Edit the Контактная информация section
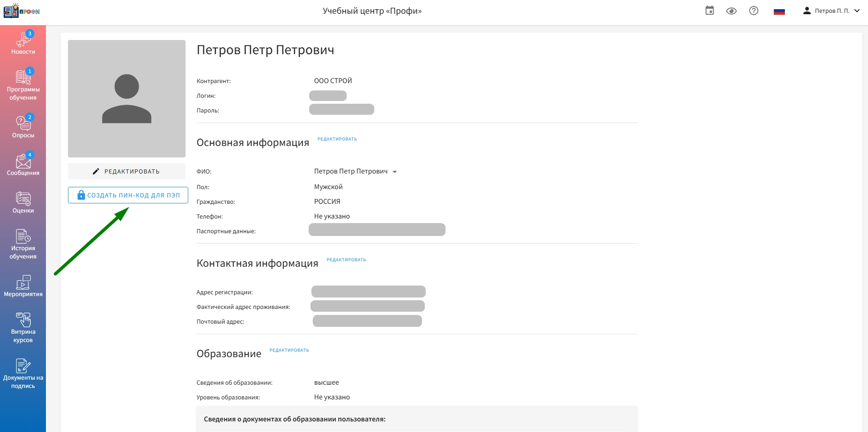The height and width of the screenshot is (432, 868). tap(346, 260)
